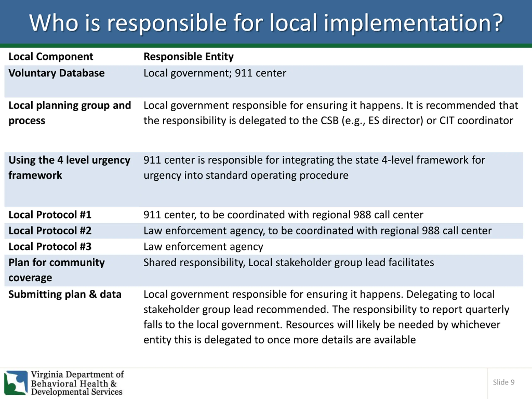Click text mentioning CSB or CIT coordinator
Screen dimensions: 532x399
331,113
